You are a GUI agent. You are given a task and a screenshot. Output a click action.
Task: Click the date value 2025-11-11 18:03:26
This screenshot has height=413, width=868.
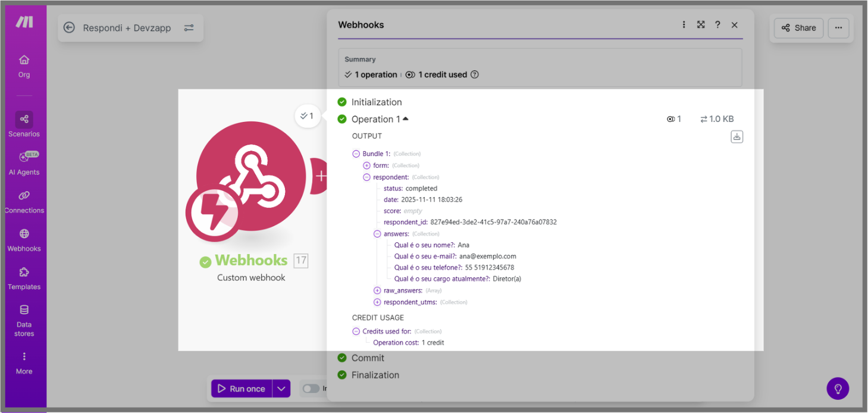(432, 200)
